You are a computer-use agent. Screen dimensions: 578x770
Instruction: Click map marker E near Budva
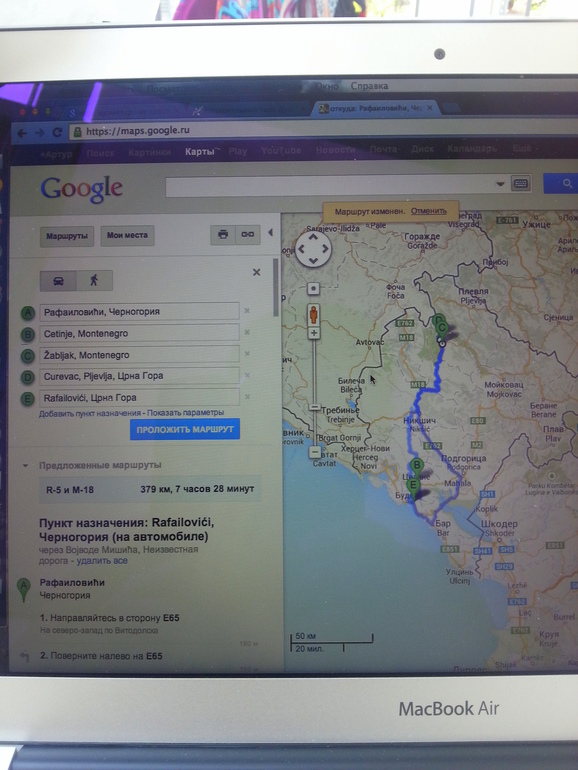[x=414, y=489]
